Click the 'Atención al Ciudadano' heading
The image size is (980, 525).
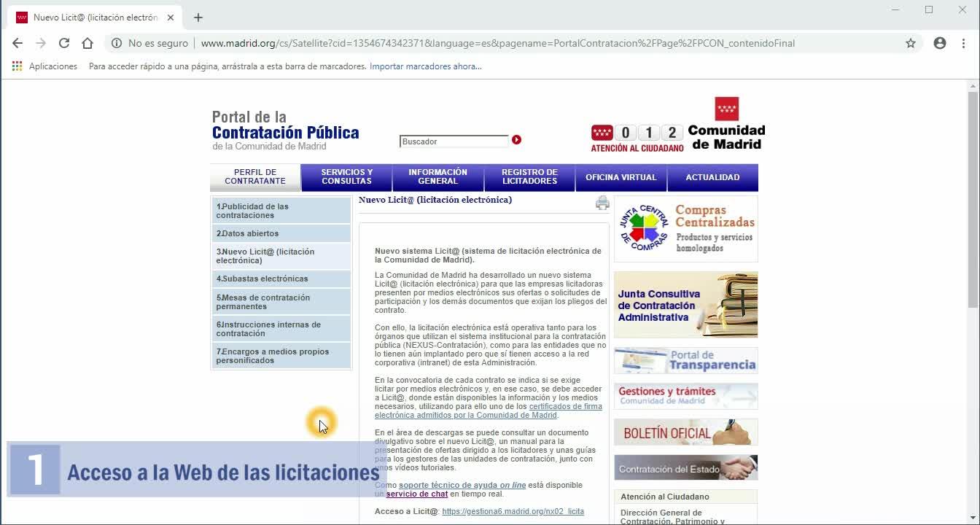tap(665, 497)
